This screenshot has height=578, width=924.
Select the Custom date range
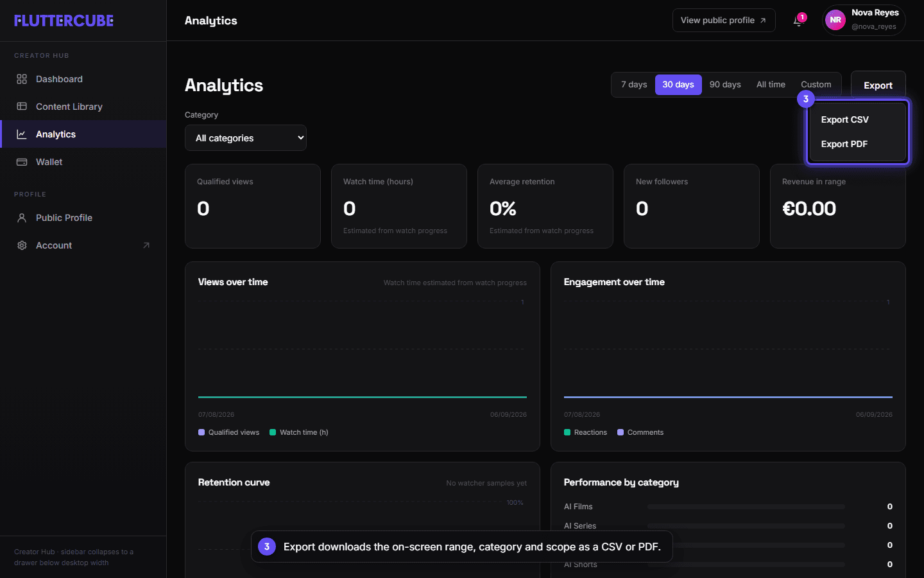click(x=816, y=85)
